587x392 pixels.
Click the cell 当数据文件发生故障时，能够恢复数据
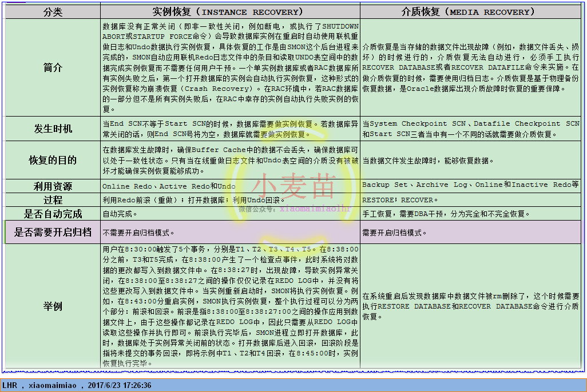click(x=471, y=160)
